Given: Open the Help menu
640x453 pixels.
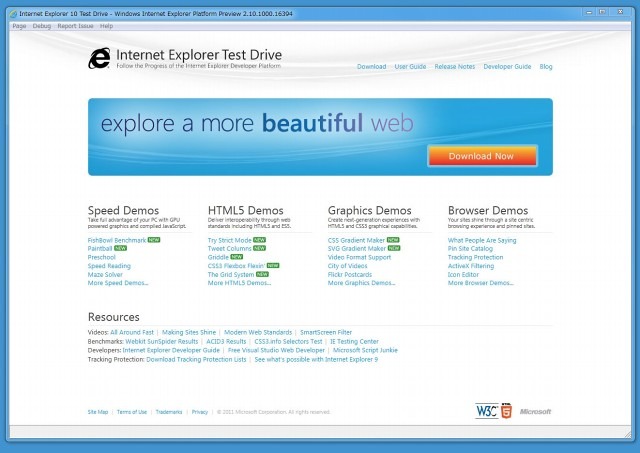Looking at the screenshot, I should (106, 26).
